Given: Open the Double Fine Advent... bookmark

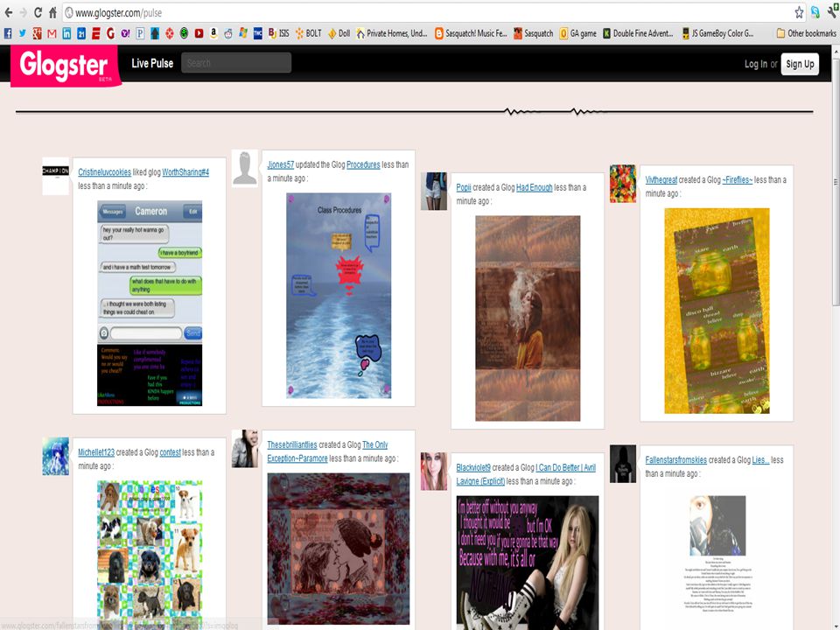Looking at the screenshot, I should click(x=638, y=33).
